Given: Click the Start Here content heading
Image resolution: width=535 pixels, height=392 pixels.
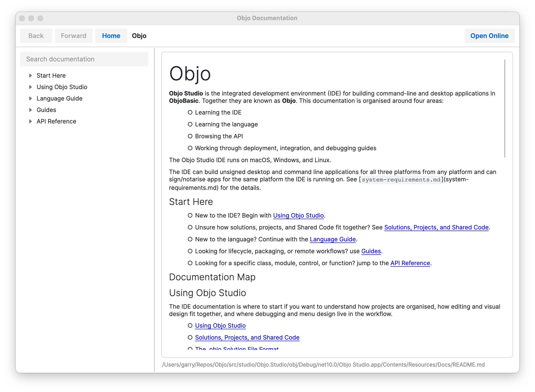Looking at the screenshot, I should coord(191,202).
